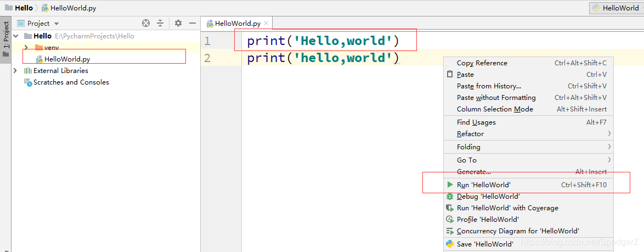Click Hello breadcrumb in navigation bar
Viewport: 644px width, 252px height.
tap(19, 8)
